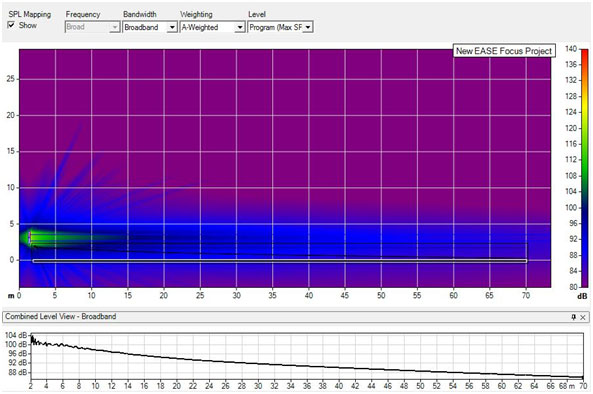This screenshot has width=593, height=394.
Task: Select the loudspeaker array source in the map
Action: point(29,238)
